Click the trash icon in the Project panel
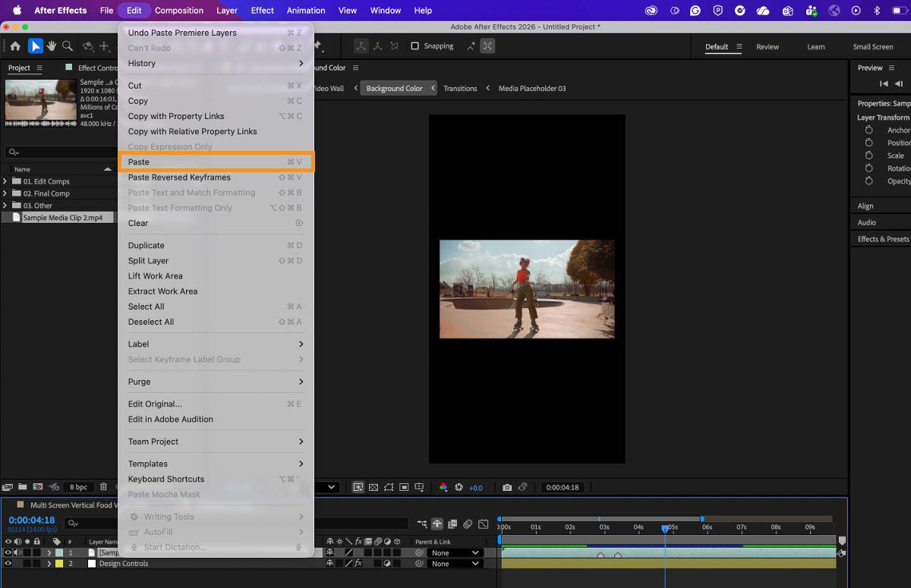This screenshot has width=911, height=588. (x=102, y=487)
